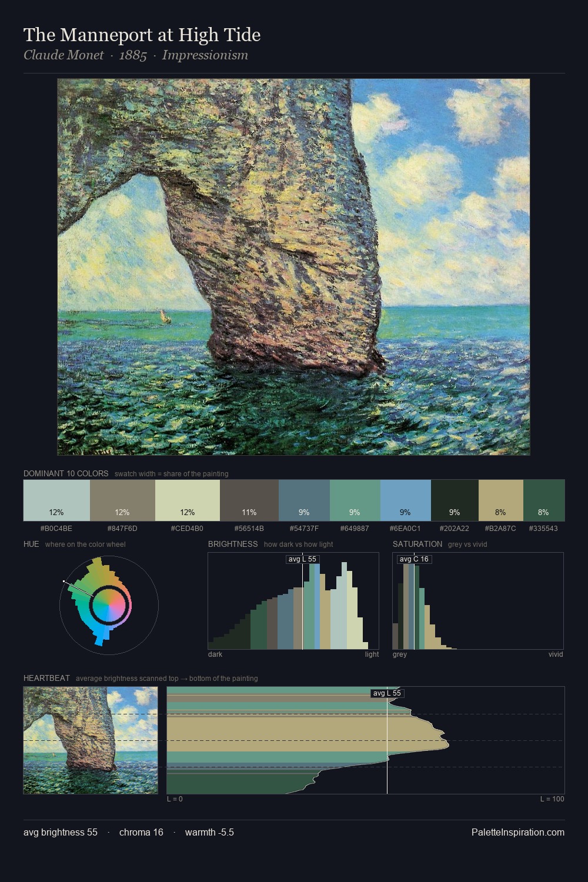Image resolution: width=588 pixels, height=882 pixels.
Task: Click the 'vivid' axis label
Action: [556, 654]
